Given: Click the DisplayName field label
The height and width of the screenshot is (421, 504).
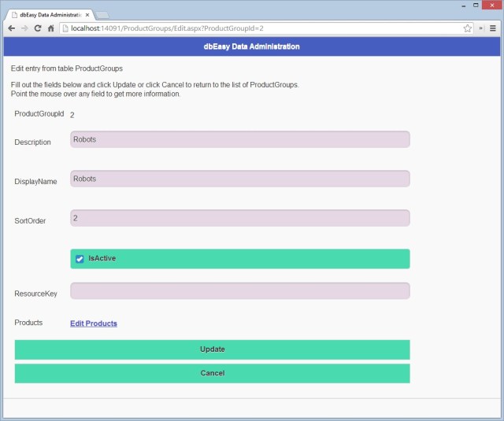Looking at the screenshot, I should (x=35, y=182).
